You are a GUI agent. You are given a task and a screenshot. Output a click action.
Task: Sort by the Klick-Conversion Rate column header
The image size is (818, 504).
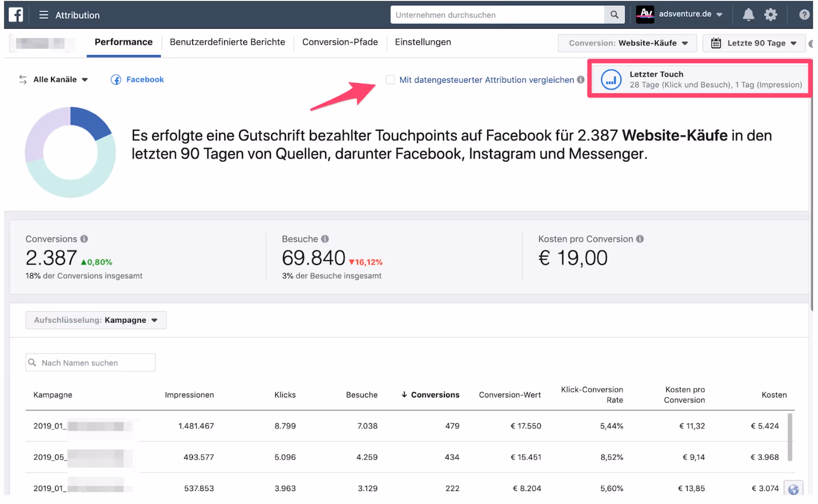point(592,395)
